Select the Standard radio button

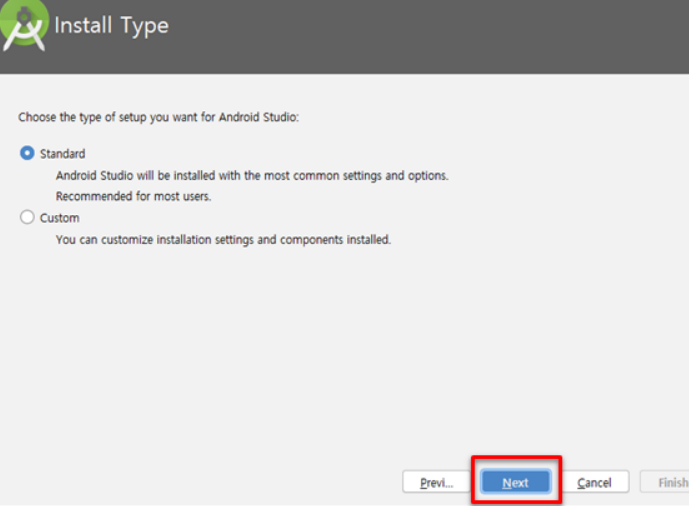pos(27,153)
